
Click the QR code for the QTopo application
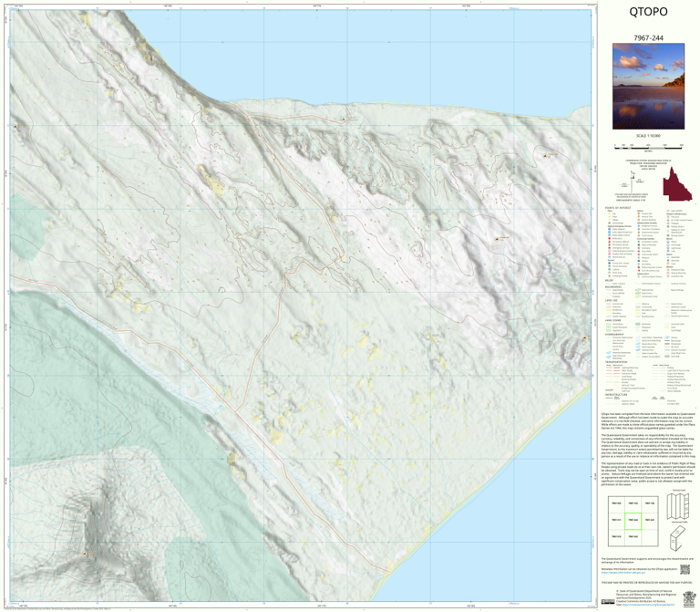point(685,569)
